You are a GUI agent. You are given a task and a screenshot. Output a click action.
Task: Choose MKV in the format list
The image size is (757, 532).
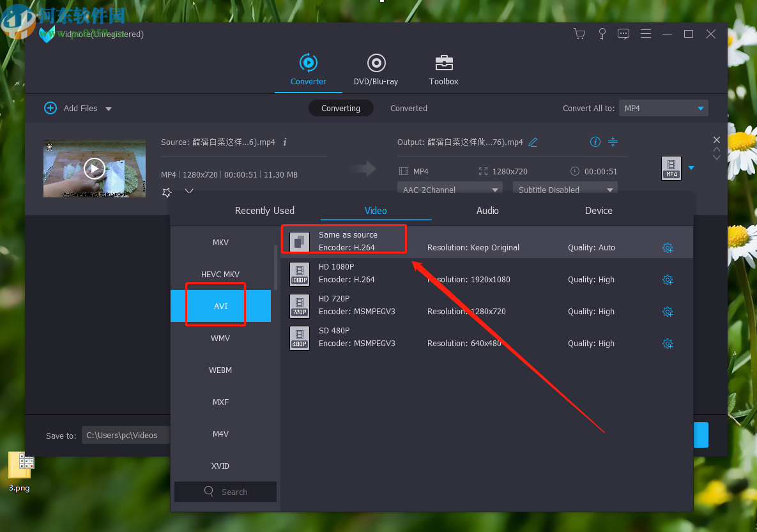coord(220,242)
